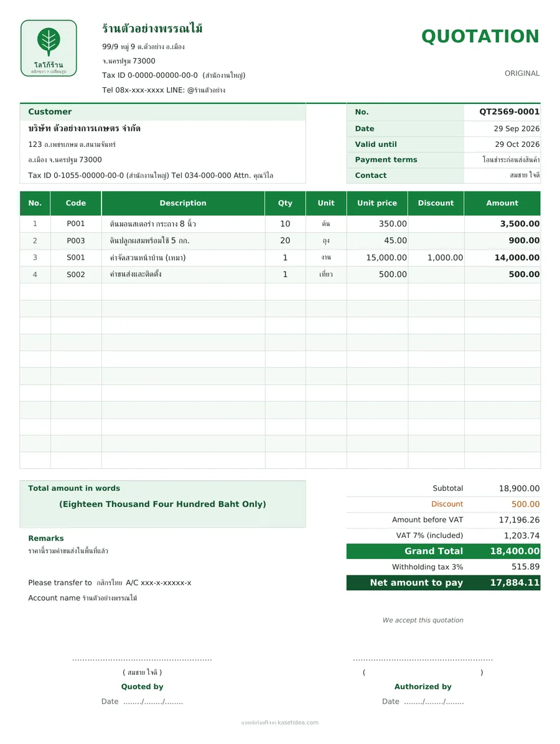Click the date line under Authorized by

coord(423,702)
